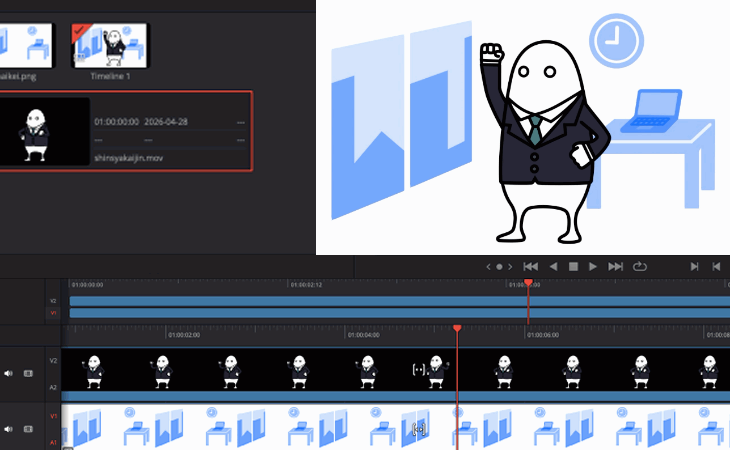Viewport: 730px width, 450px height.
Task: Open the Timeline 1 thumbnail in media pool
Action: [110, 46]
